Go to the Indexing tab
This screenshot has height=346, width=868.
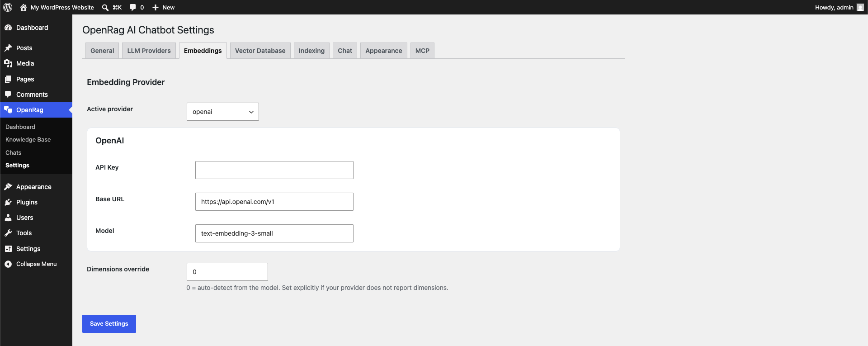point(311,51)
